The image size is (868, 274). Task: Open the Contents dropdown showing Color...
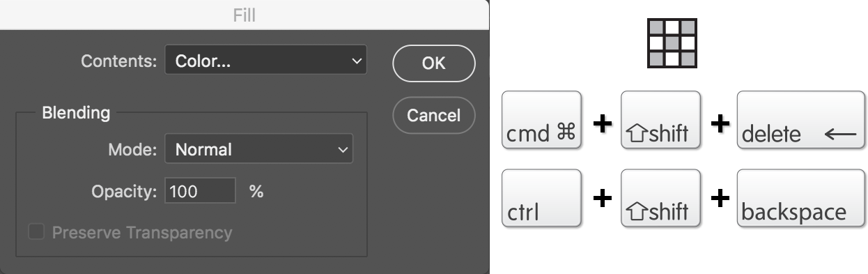tap(265, 61)
